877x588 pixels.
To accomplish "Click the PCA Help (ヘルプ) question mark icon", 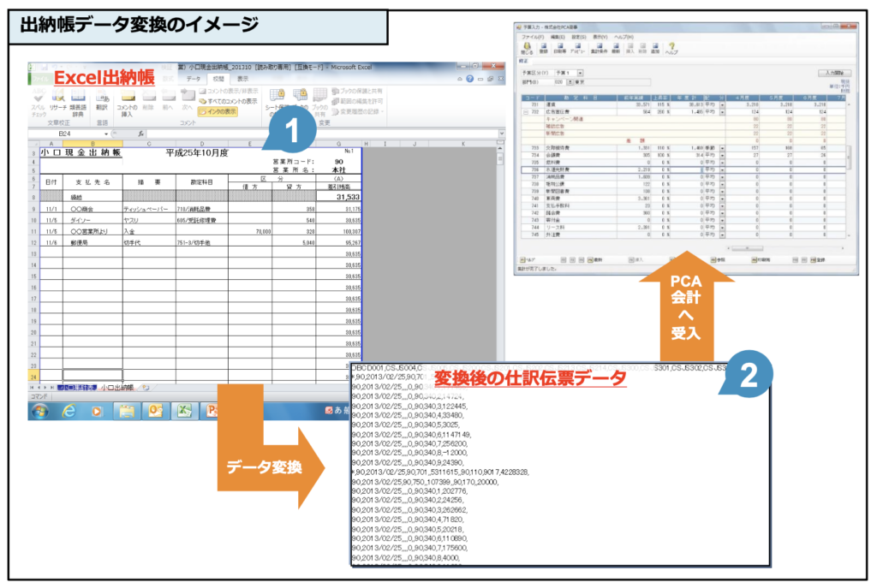I will click(x=672, y=48).
